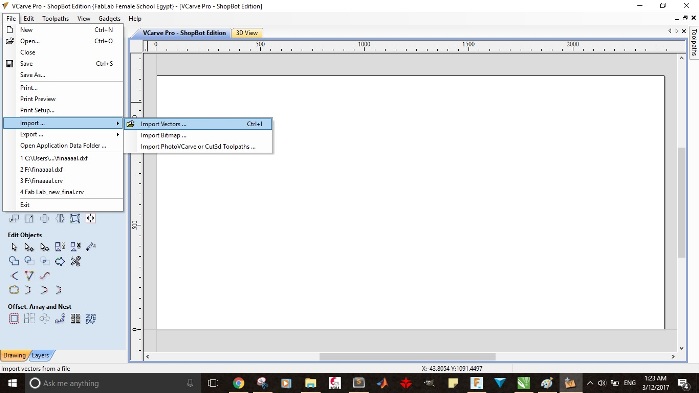Select Save As in the File menu
The width and height of the screenshot is (699, 393).
(63, 75)
